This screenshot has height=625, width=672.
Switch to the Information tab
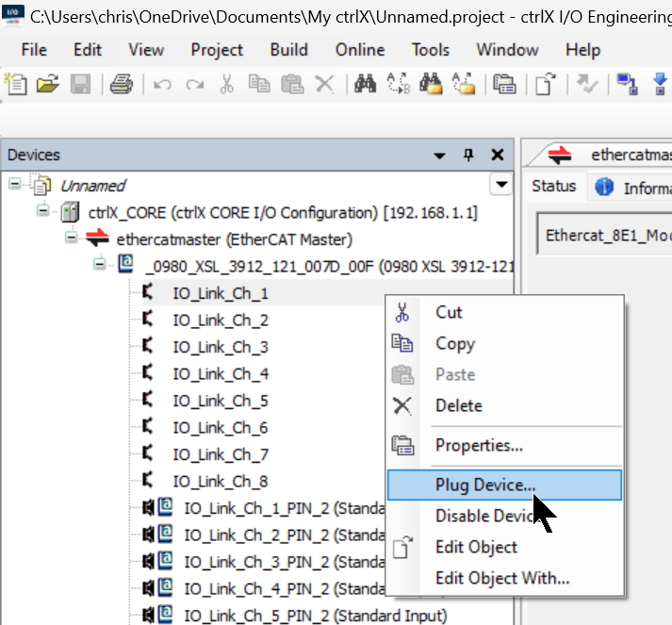[x=632, y=188]
